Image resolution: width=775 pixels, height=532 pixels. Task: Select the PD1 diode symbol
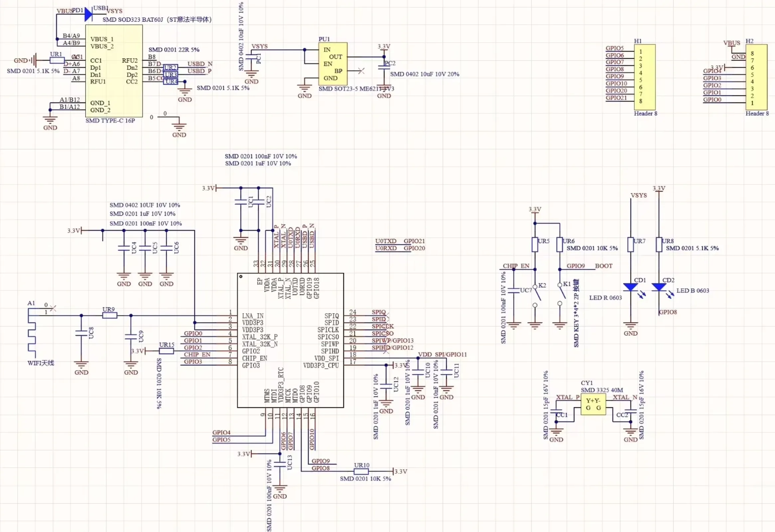[x=88, y=14]
